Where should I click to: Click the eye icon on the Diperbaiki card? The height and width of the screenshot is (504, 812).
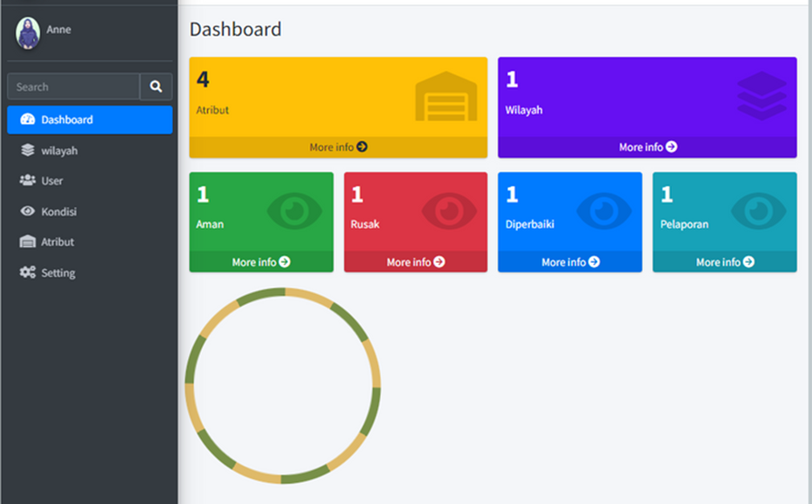click(604, 211)
